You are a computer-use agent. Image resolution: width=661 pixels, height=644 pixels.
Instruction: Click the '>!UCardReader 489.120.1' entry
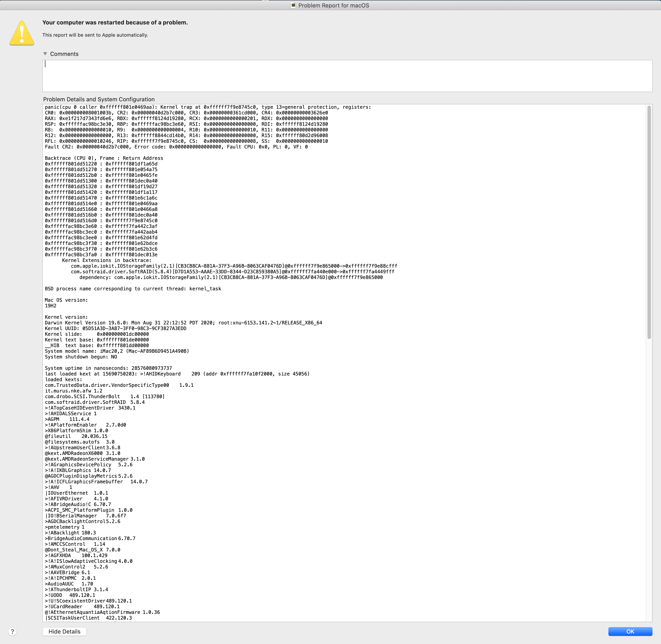click(x=82, y=607)
